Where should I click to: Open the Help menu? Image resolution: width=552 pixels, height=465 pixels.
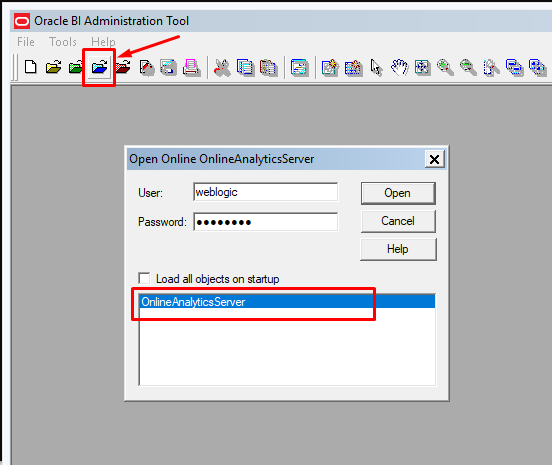[103, 42]
